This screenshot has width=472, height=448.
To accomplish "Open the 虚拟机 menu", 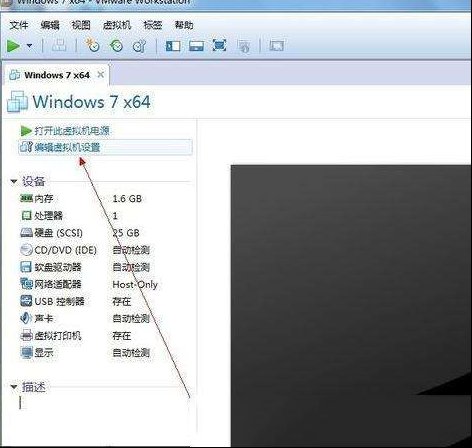I will (117, 25).
